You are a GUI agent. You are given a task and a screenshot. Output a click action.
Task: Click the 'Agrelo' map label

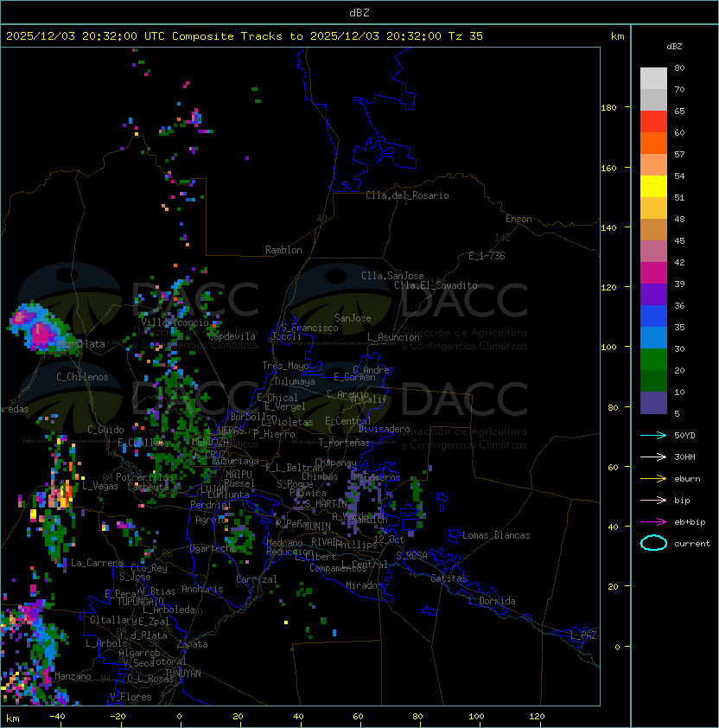(x=211, y=520)
